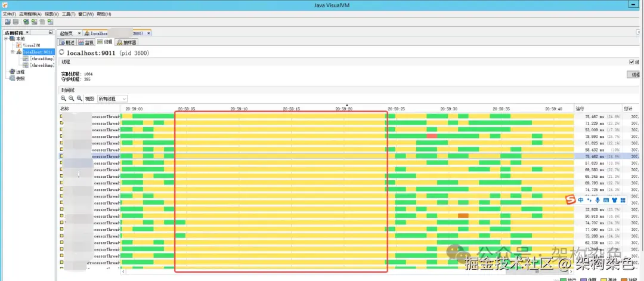644x281 pixels.
Task: Collapse the 本地 tree node
Action: tap(6, 38)
